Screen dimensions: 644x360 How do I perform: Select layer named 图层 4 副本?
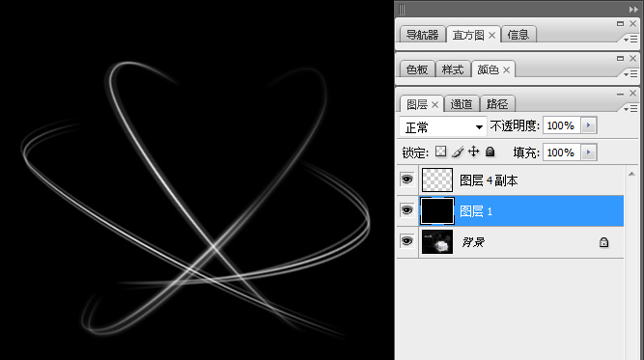(x=488, y=180)
